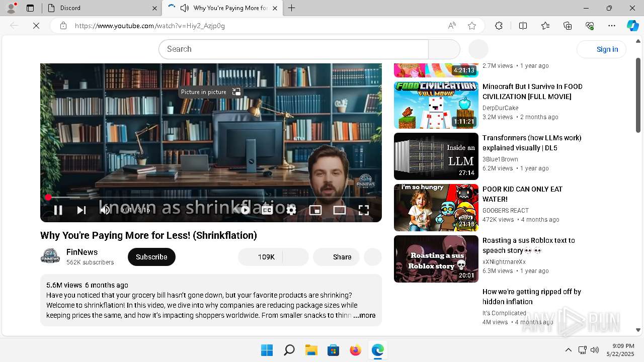Close the Discord tab

point(154,8)
